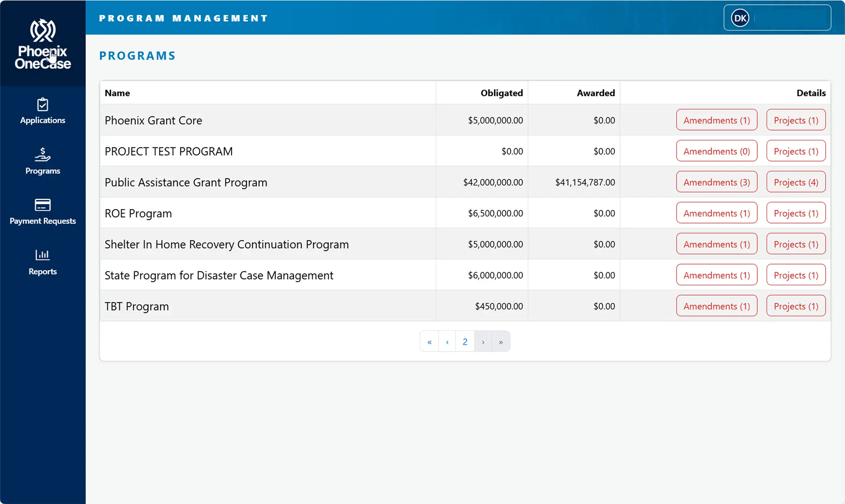Select page 2 in pagination
Viewport: 845px width, 504px height.
point(465,342)
